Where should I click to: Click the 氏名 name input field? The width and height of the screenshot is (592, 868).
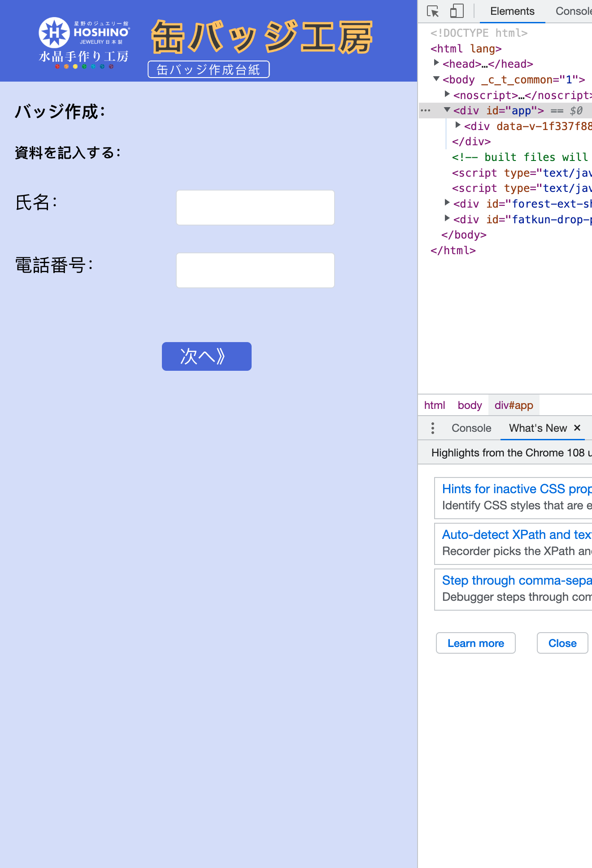[255, 208]
